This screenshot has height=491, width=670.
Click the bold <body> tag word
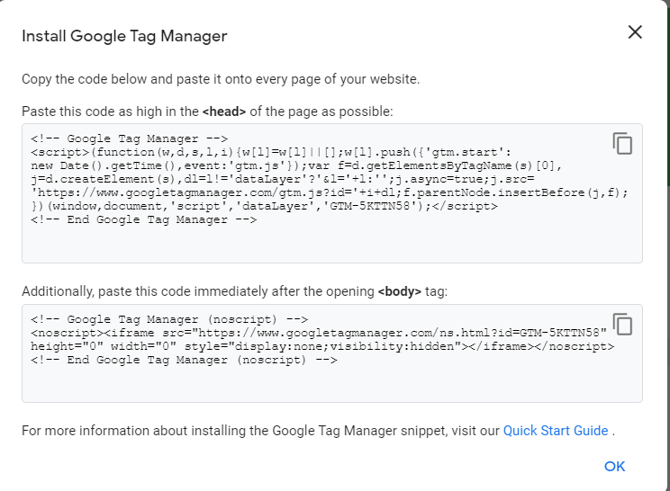(x=398, y=291)
